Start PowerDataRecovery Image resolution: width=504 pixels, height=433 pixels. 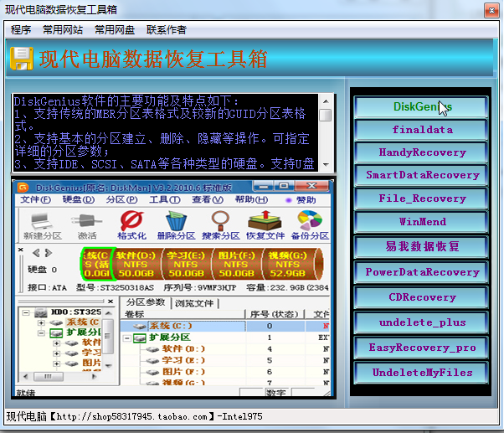click(421, 272)
